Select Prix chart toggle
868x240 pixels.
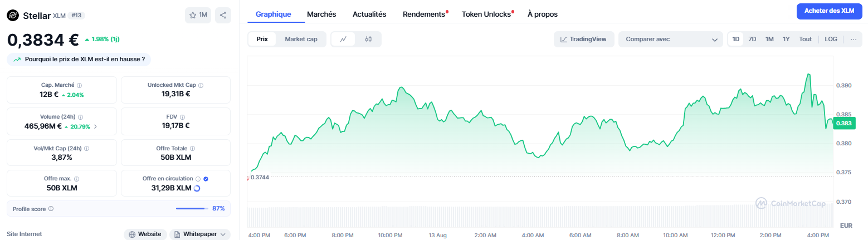pos(262,39)
